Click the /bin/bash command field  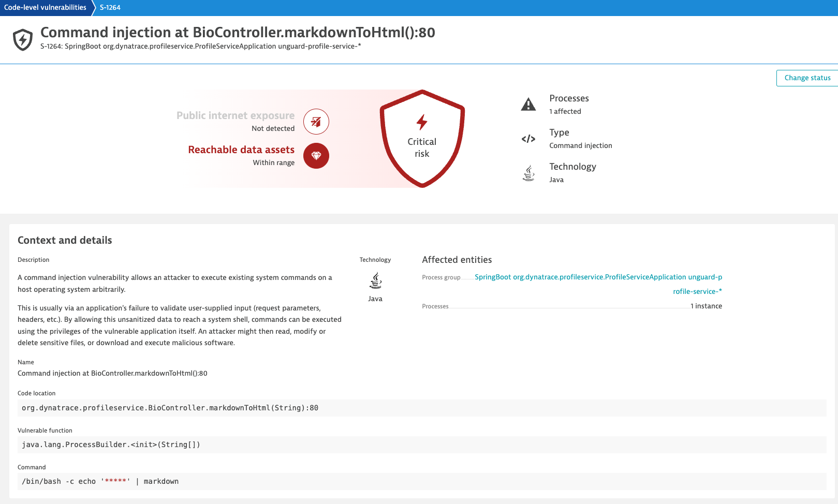(422, 481)
